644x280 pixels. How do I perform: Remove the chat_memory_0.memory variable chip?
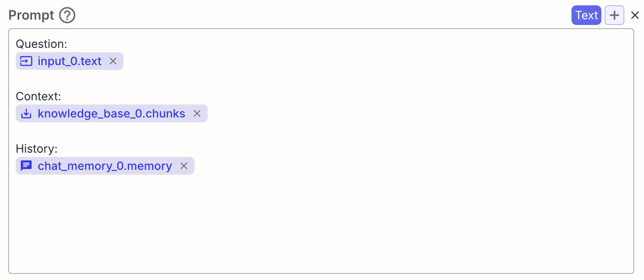tap(184, 166)
